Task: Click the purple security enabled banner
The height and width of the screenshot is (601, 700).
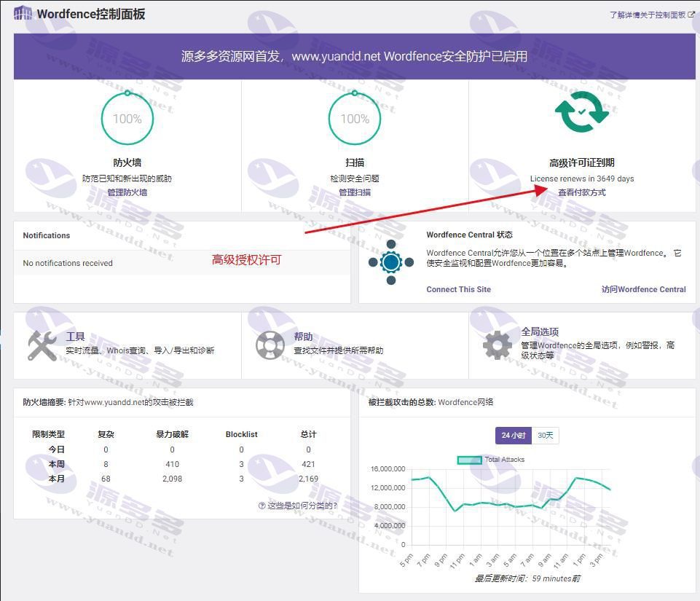Action: [x=355, y=56]
